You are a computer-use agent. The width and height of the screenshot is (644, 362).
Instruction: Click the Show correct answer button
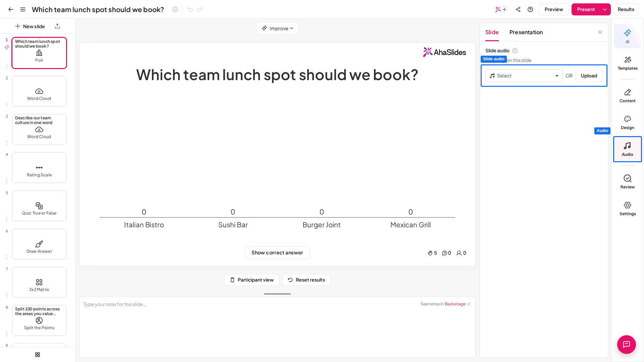click(277, 253)
